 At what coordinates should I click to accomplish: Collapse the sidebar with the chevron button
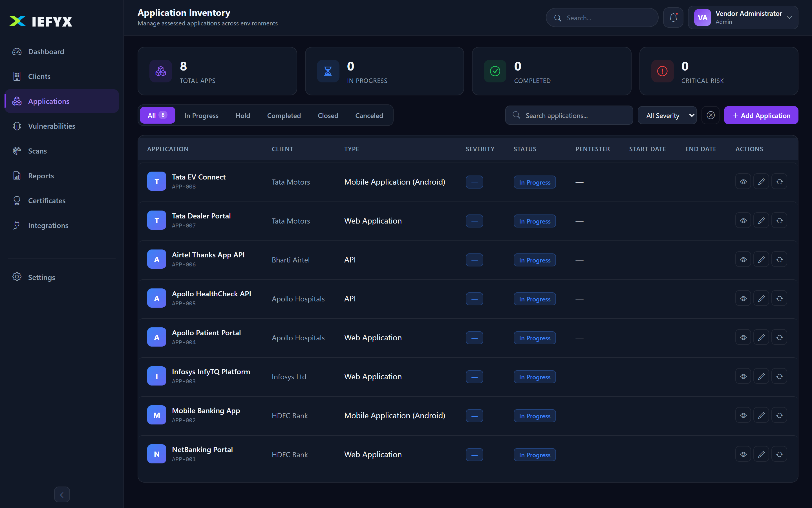coord(62,494)
